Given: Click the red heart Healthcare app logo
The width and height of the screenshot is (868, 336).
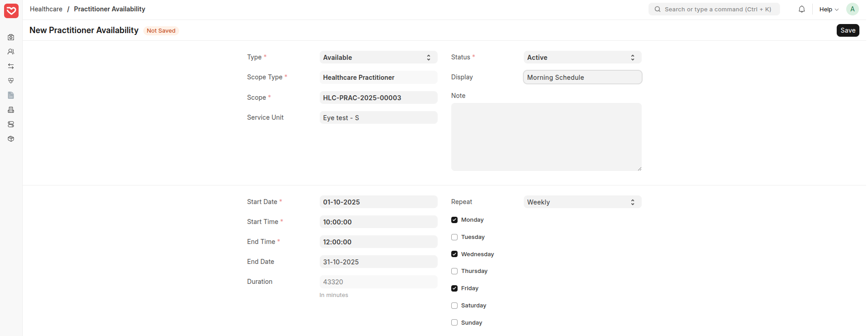Looking at the screenshot, I should 11,11.
